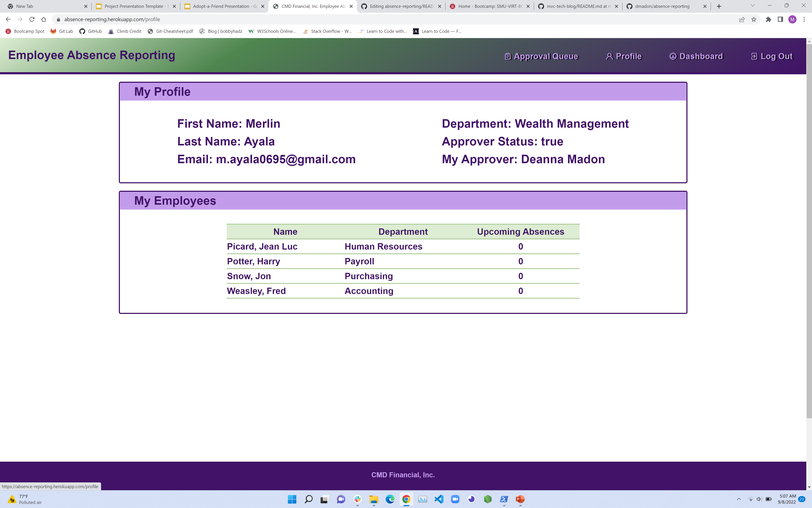The height and width of the screenshot is (508, 812).
Task: Switch to the dmadon/absence-reporting tab
Action: click(666, 6)
